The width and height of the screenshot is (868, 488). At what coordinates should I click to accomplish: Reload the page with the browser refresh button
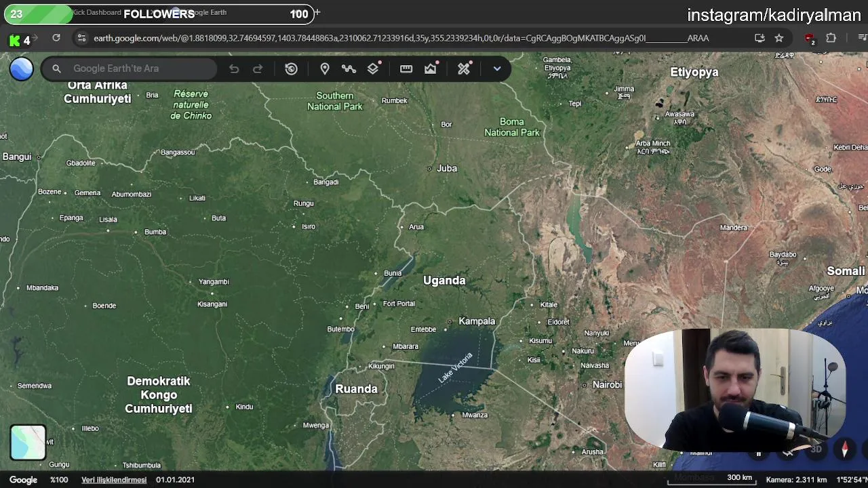[56, 39]
